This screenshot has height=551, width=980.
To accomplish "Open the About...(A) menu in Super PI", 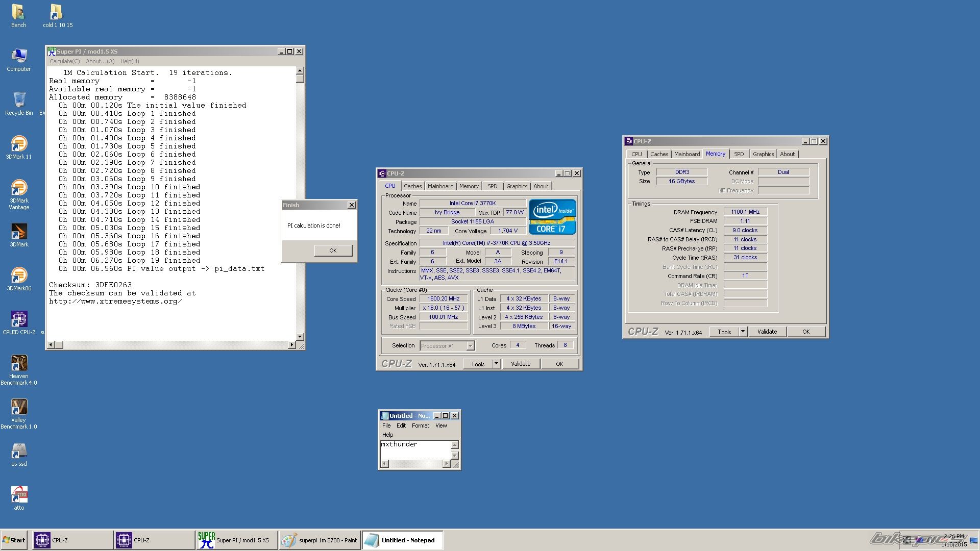I will tap(100, 61).
